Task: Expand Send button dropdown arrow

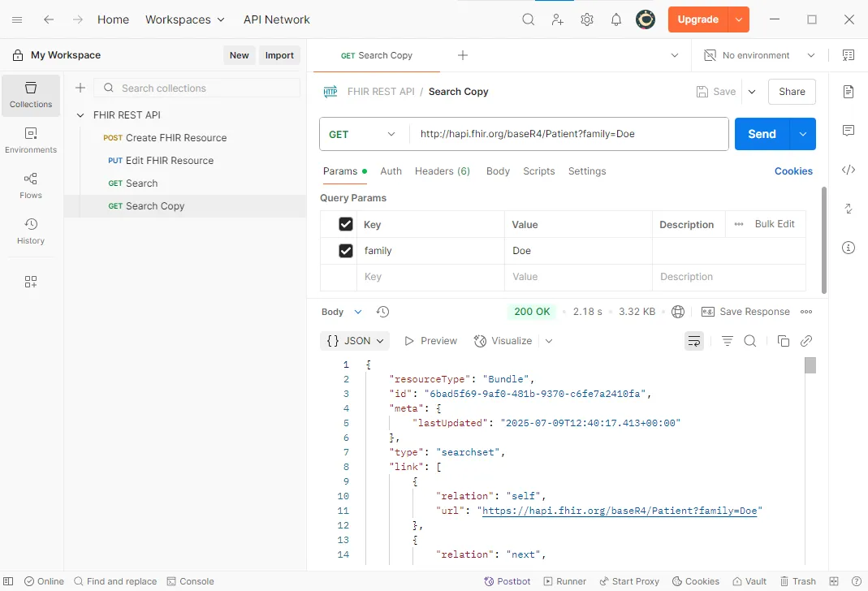Action: [x=803, y=134]
